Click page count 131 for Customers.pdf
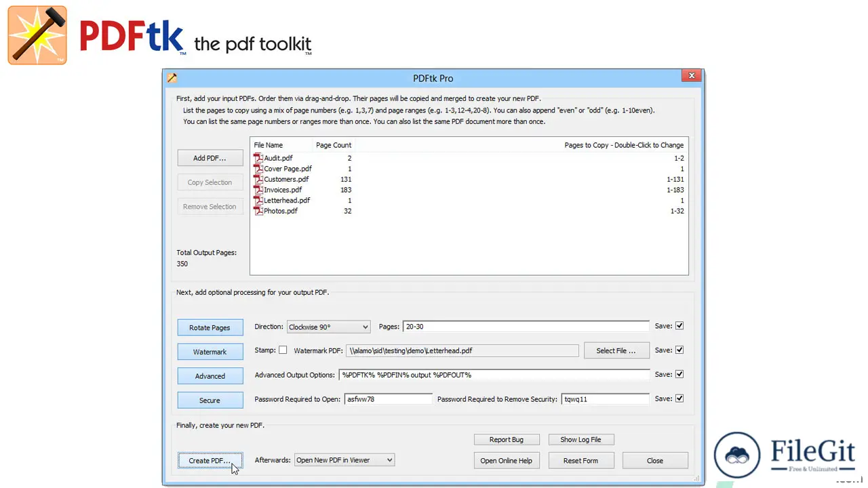The width and height of the screenshot is (868, 488). (346, 179)
